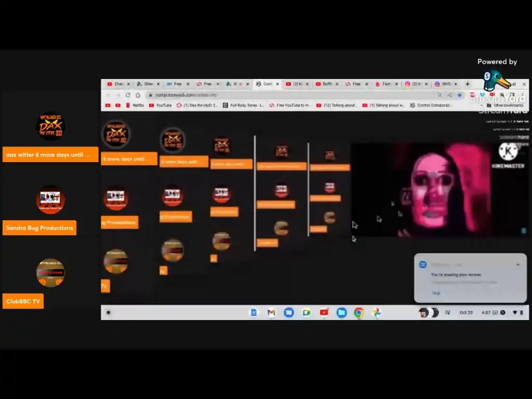Open the YouTube text bookmark
The image size is (532, 399).
point(161,105)
